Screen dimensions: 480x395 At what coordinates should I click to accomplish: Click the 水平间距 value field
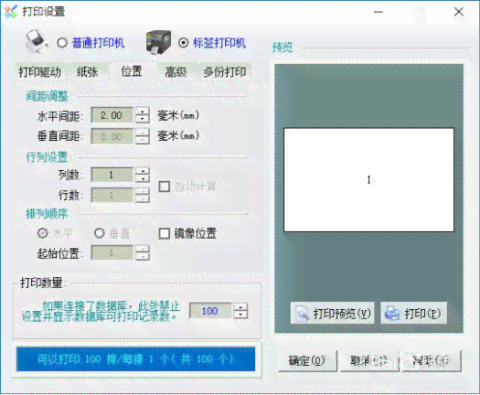pos(112,116)
